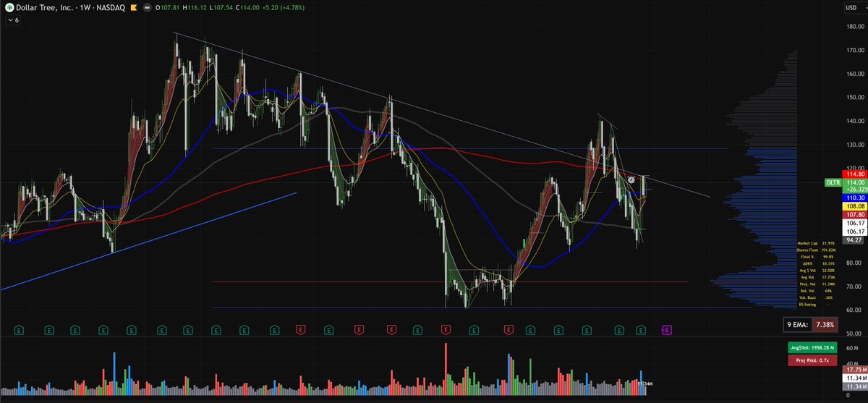Click the purple upcoming earnings marker
Screen dimensions: 868x403
(667, 329)
